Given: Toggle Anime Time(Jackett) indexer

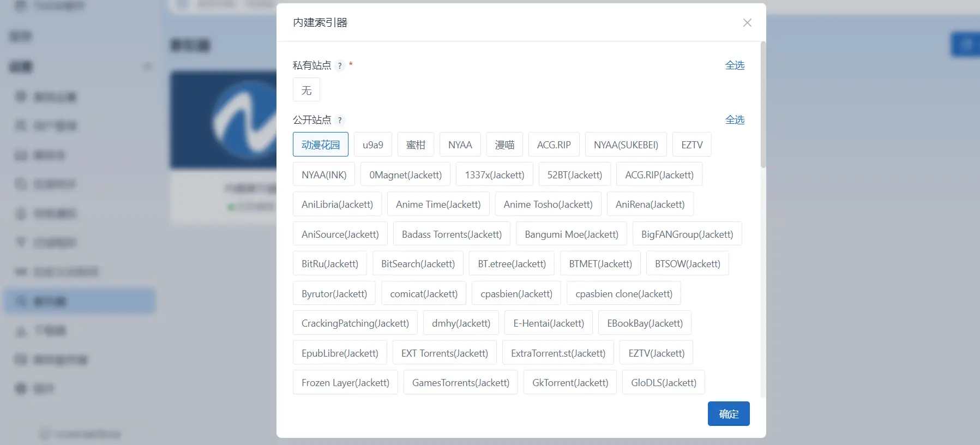Looking at the screenshot, I should [438, 204].
